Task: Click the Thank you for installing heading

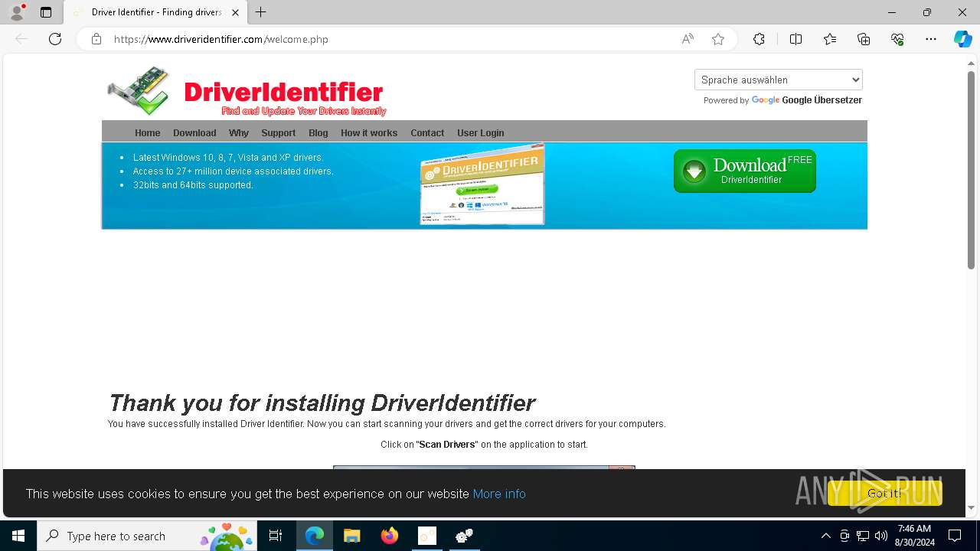Action: click(322, 403)
